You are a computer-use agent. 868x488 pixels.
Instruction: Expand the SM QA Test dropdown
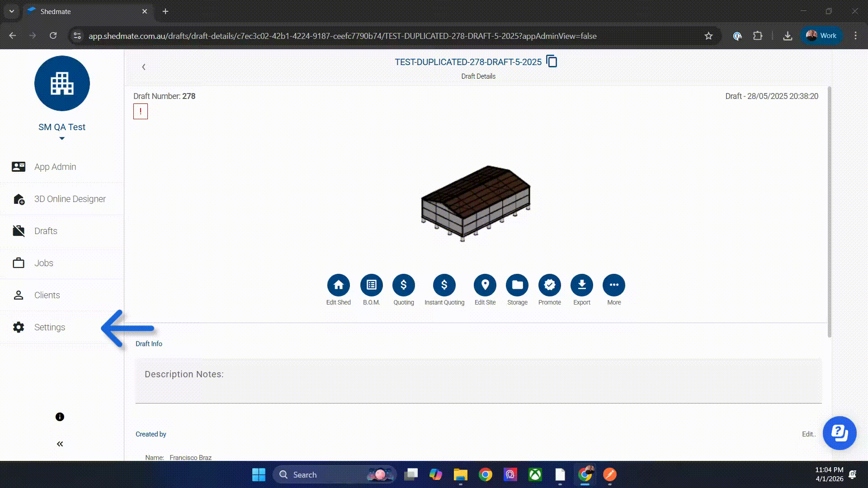(62, 138)
